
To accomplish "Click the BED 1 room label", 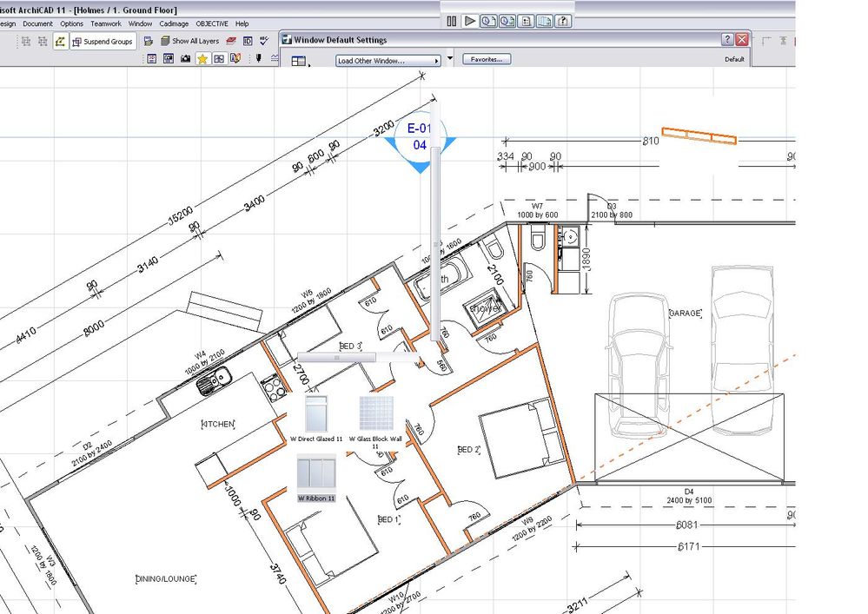I will pos(388,519).
